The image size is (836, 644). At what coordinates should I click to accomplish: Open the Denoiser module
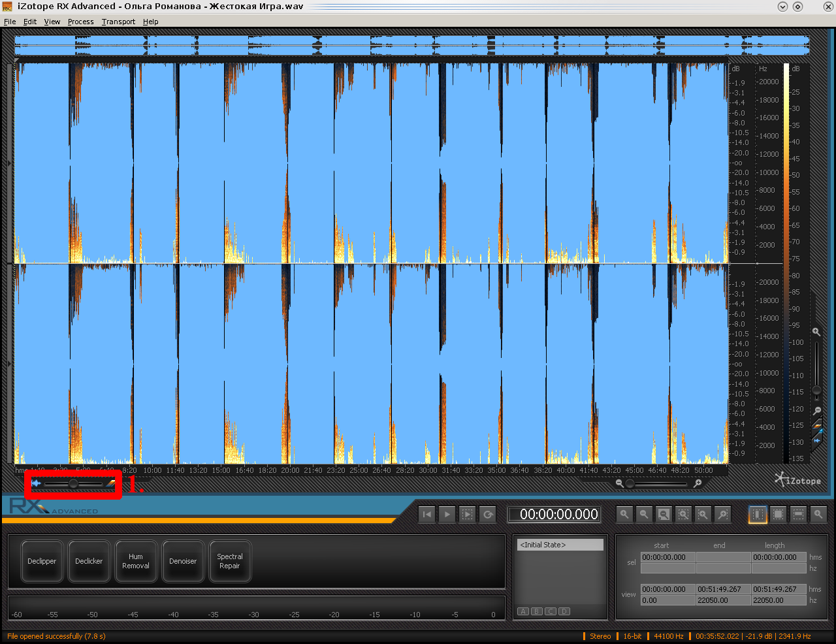point(183,561)
